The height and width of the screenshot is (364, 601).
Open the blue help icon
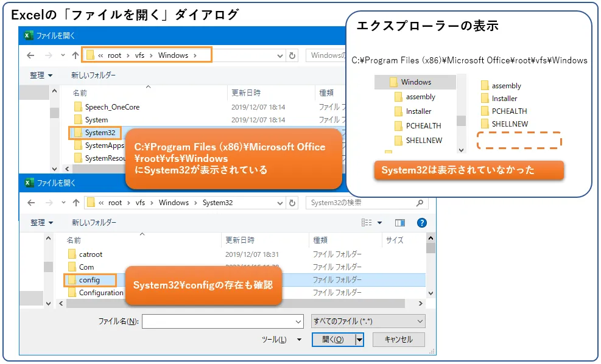click(x=421, y=223)
